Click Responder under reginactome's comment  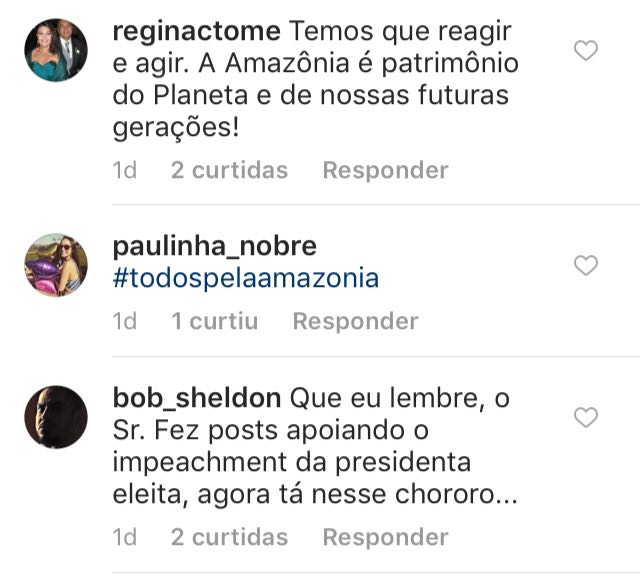click(x=385, y=170)
